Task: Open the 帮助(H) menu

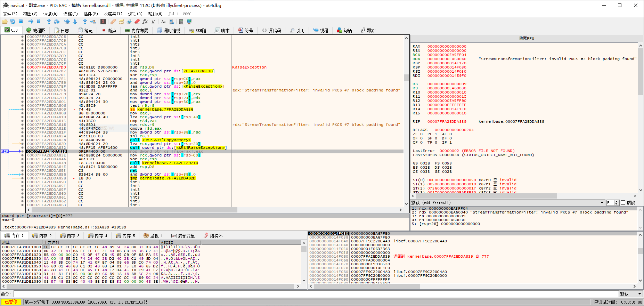Action: [x=155, y=14]
